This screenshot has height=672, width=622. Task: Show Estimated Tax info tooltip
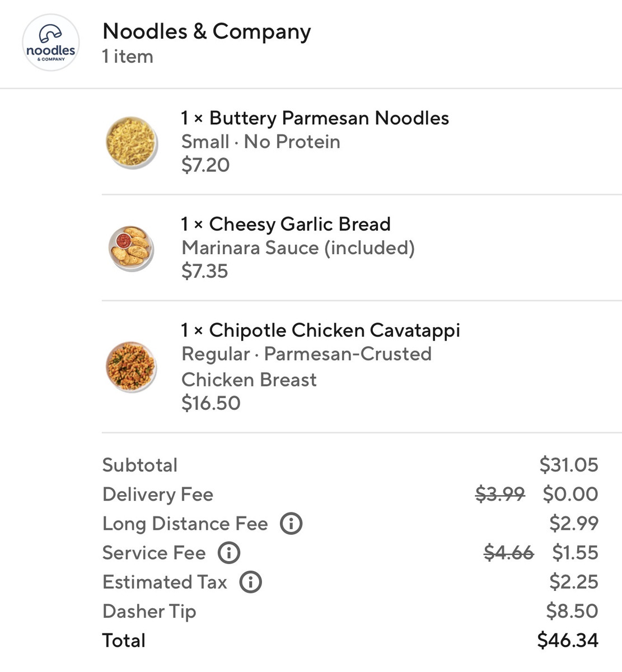251,582
